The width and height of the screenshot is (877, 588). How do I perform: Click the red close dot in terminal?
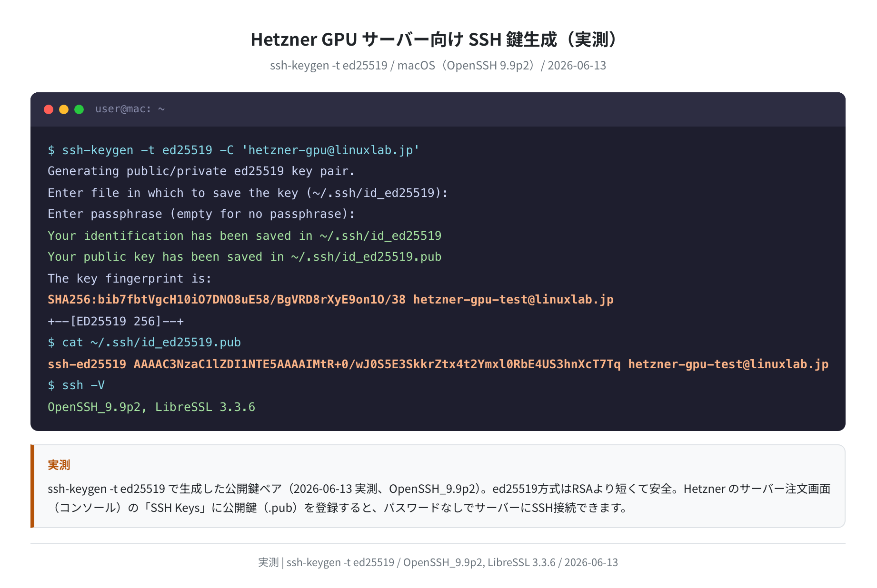tap(49, 109)
